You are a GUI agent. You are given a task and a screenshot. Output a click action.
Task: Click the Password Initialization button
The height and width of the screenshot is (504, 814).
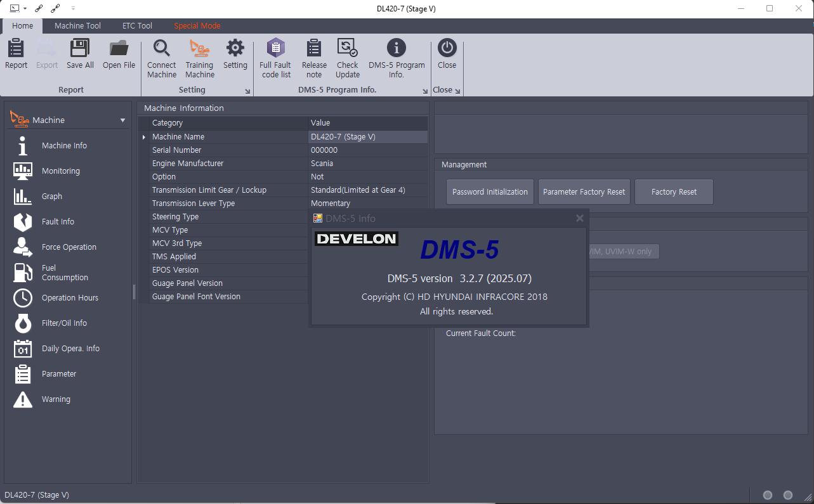click(490, 191)
